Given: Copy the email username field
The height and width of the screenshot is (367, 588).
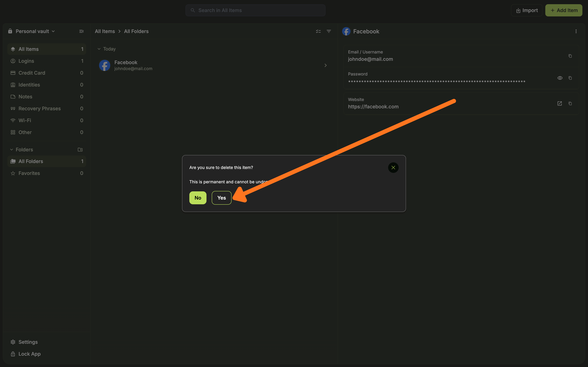Looking at the screenshot, I should point(570,56).
